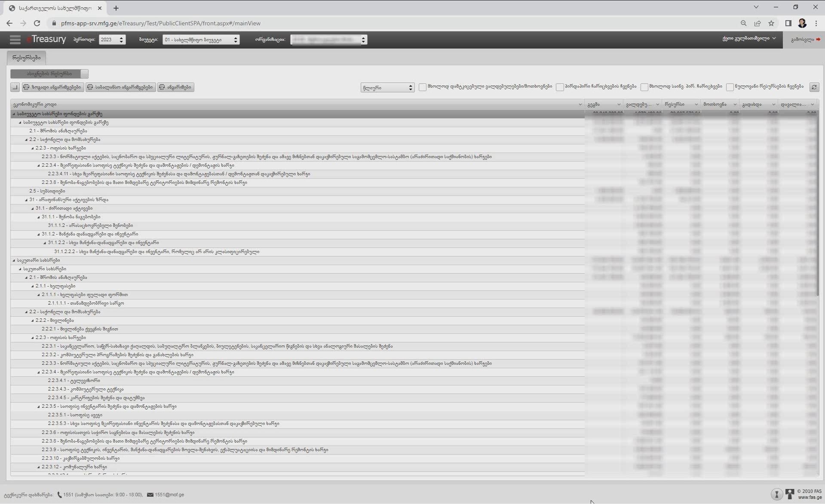This screenshot has height=504, width=825.
Task: Click the printer icon on ზოგადი ანგარიშგებები
Action: click(x=26, y=87)
